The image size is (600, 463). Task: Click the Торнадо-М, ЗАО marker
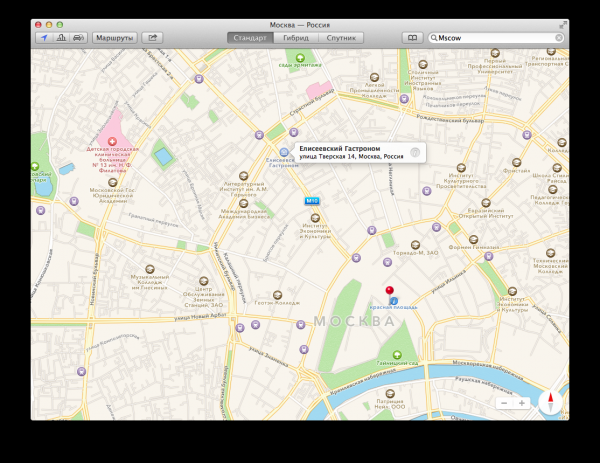point(415,245)
